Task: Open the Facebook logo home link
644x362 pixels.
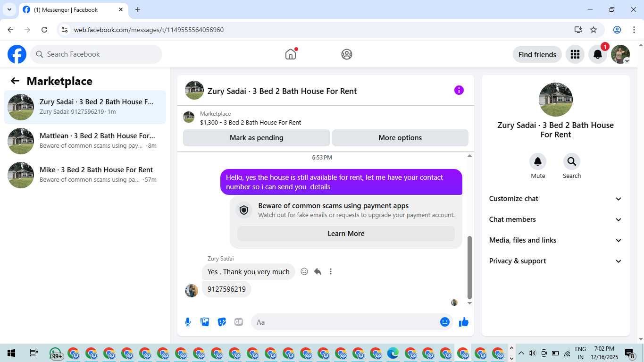Action: (x=17, y=54)
